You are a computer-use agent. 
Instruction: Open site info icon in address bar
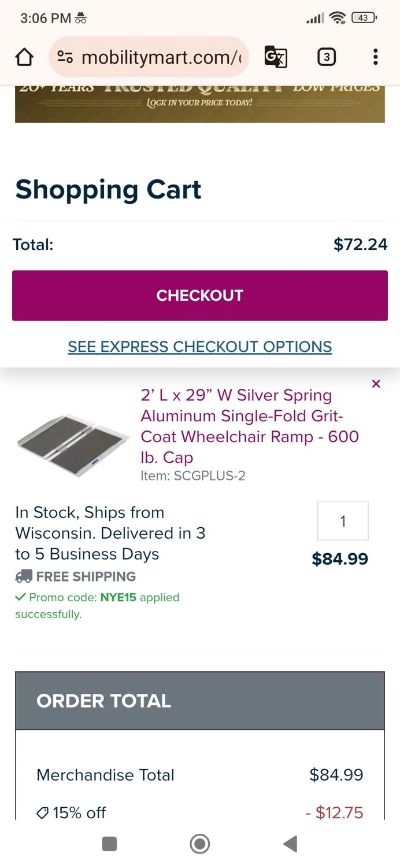tap(65, 57)
